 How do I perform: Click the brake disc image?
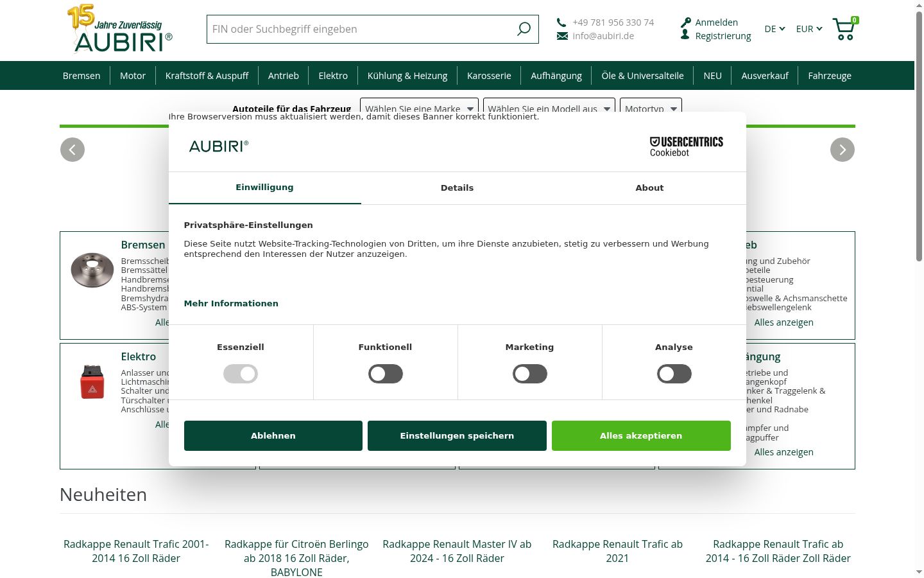[x=92, y=270]
